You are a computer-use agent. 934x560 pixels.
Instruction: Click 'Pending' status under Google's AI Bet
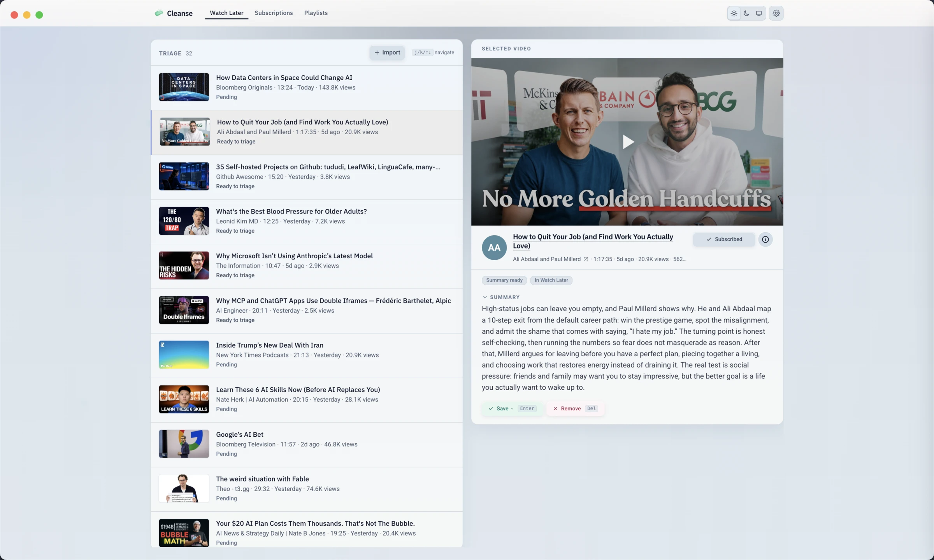(x=226, y=454)
